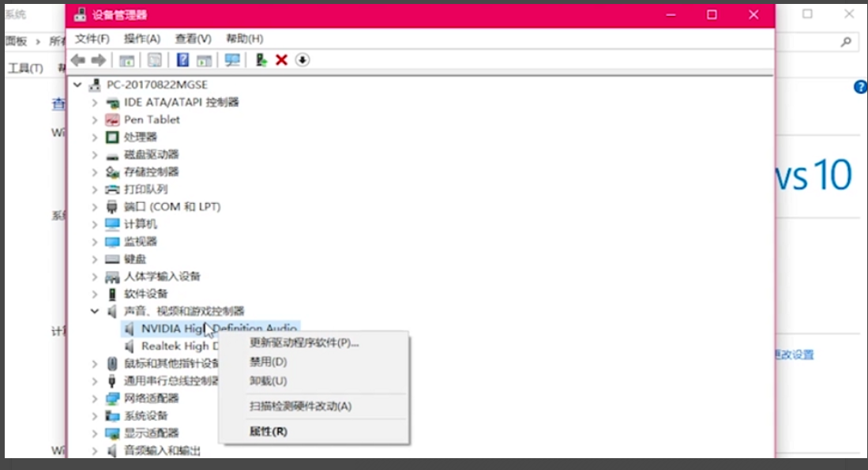Open device Properties via toolbar icon
The image size is (868, 470).
click(155, 60)
